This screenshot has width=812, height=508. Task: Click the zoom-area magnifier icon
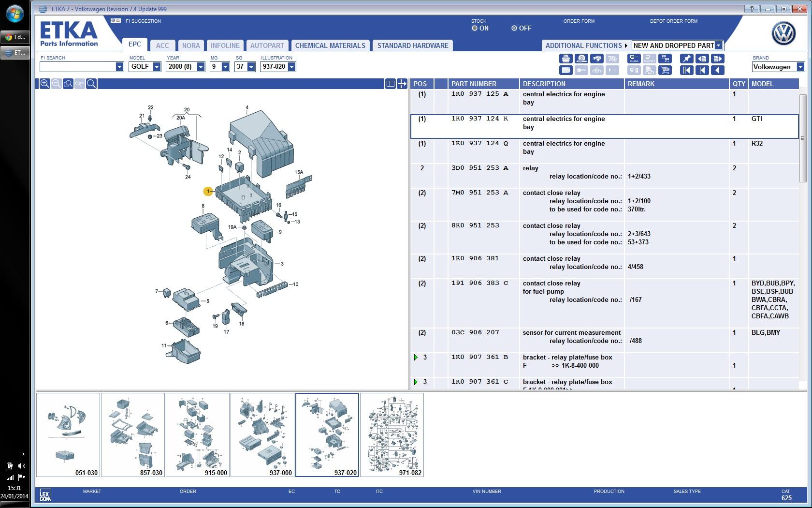click(68, 84)
